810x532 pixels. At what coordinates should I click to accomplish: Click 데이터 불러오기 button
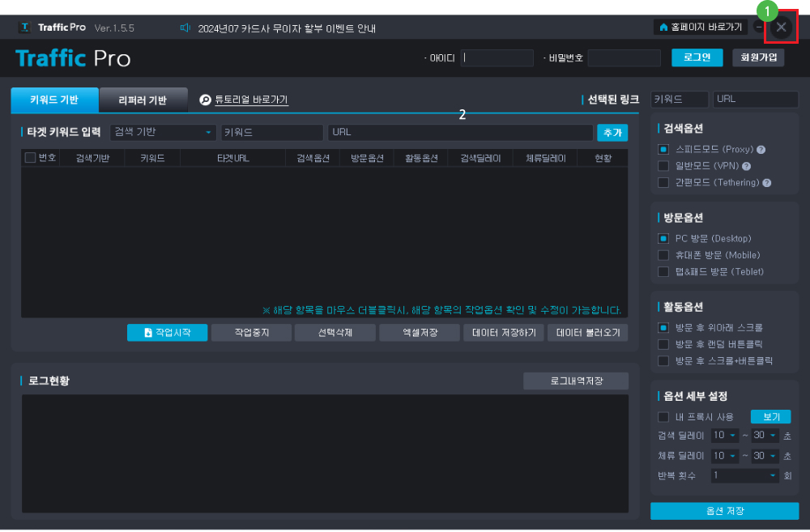point(588,333)
